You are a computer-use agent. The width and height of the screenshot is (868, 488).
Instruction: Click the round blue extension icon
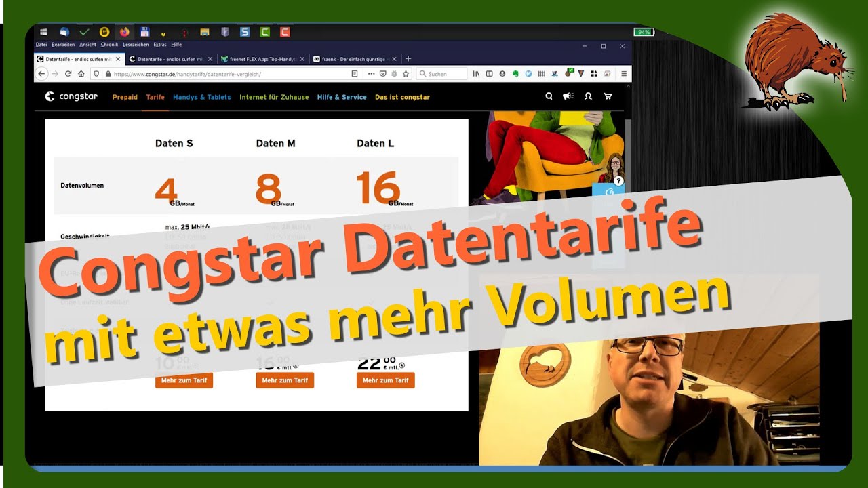(528, 73)
